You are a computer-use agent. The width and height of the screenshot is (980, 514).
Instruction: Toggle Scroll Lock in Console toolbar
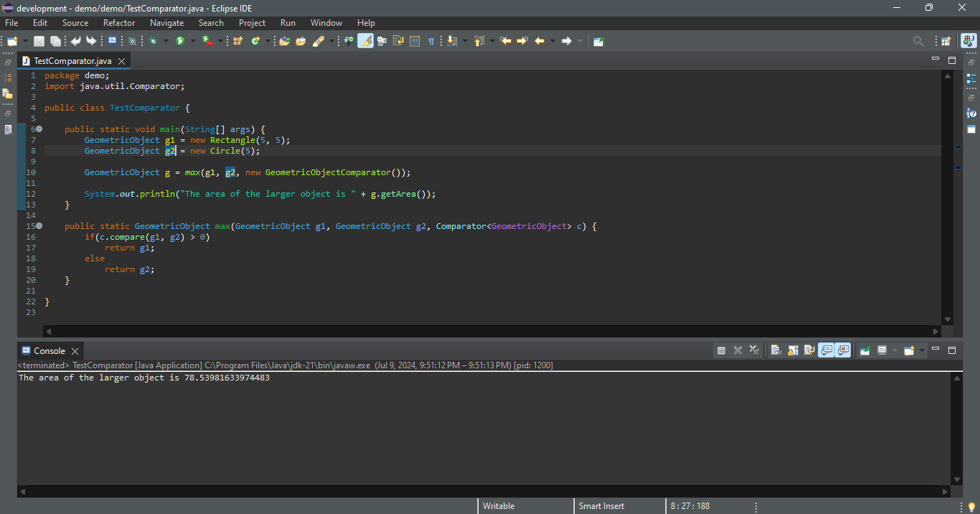coord(793,350)
